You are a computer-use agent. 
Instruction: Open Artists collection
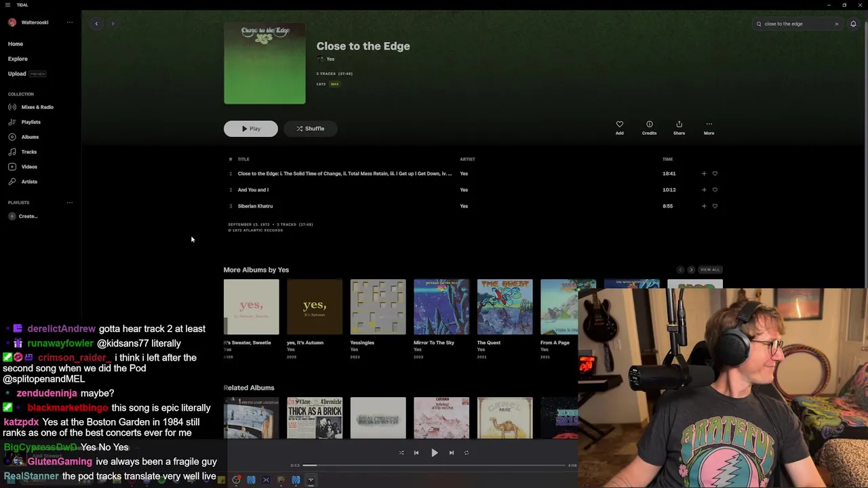pyautogui.click(x=23, y=182)
